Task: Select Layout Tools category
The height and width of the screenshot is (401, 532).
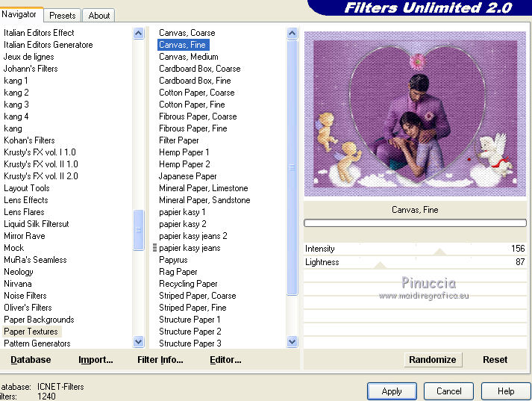Action: click(x=27, y=188)
